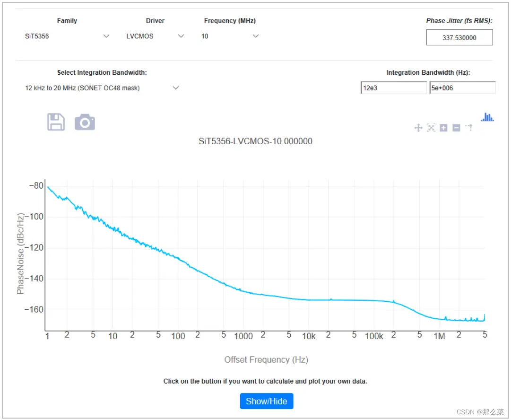Click the lower integration bandwidth field 12e3
Screen dimensions: 511x420
[393, 88]
